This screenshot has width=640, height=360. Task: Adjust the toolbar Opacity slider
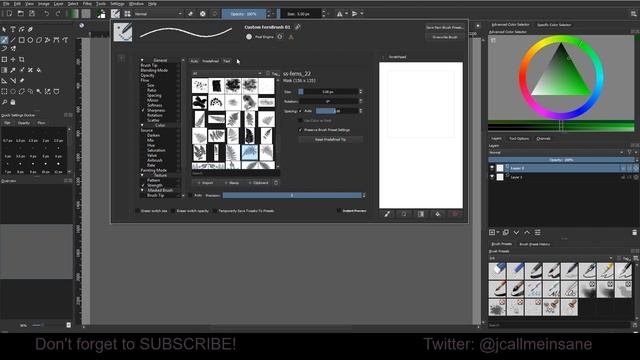pos(244,14)
